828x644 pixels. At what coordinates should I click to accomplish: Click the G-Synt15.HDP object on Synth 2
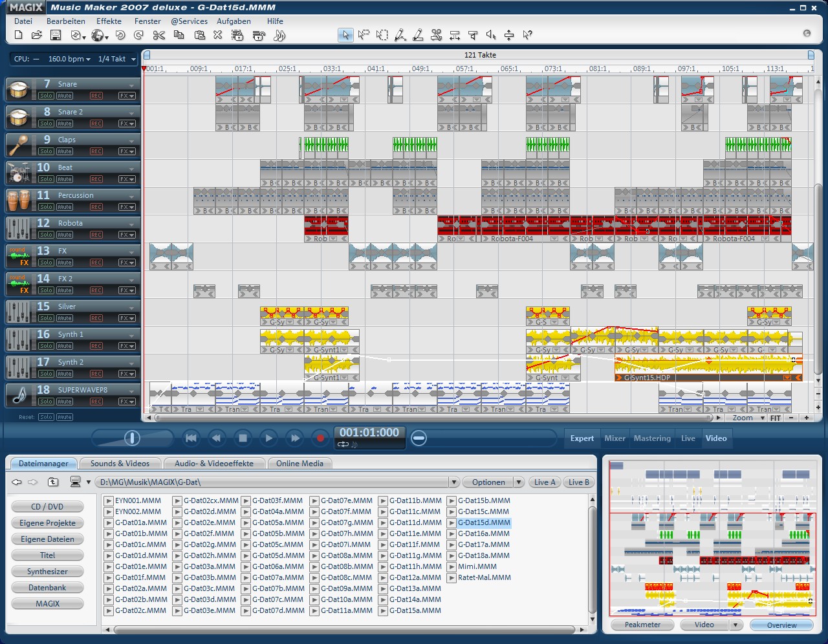tap(708, 368)
